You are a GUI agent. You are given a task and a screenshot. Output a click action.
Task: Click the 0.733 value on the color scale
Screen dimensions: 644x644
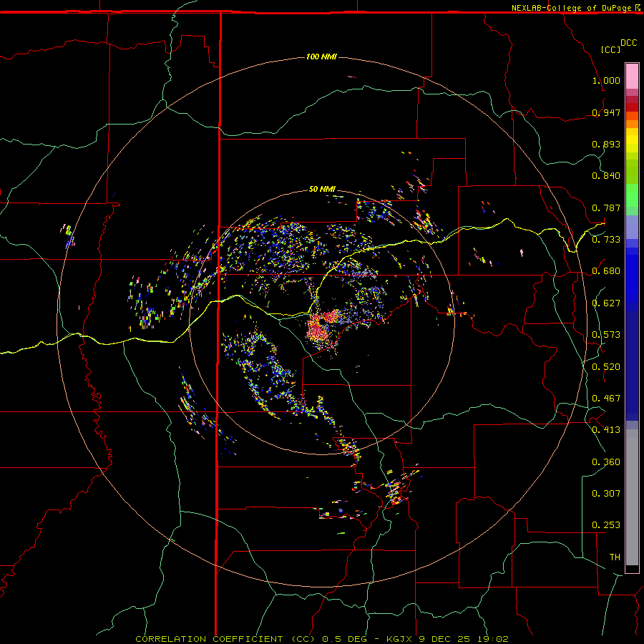coord(606,240)
